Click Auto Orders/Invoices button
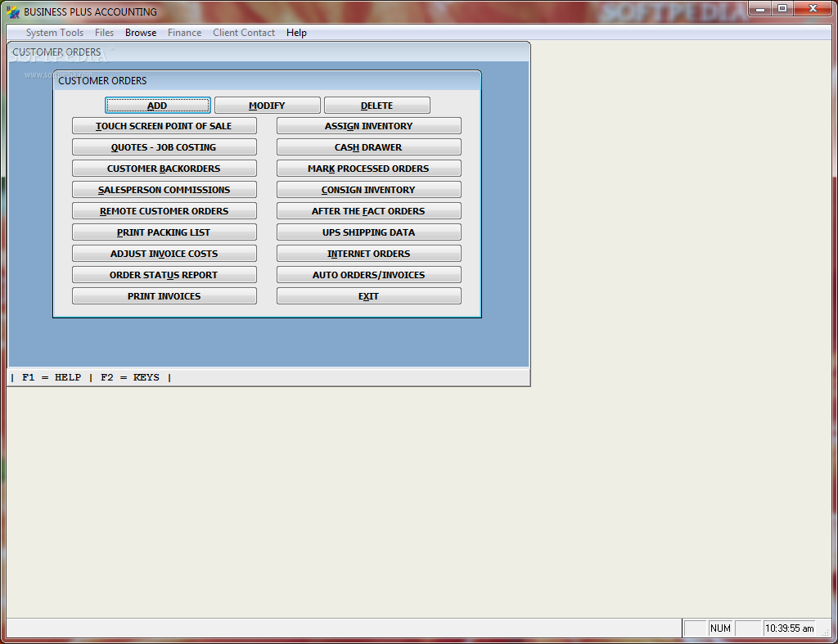 click(x=369, y=275)
